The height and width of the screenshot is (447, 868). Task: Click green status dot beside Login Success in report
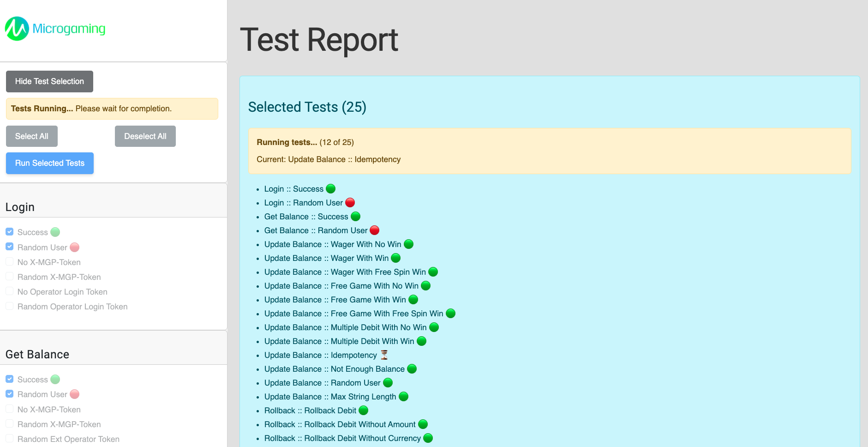[x=331, y=189]
